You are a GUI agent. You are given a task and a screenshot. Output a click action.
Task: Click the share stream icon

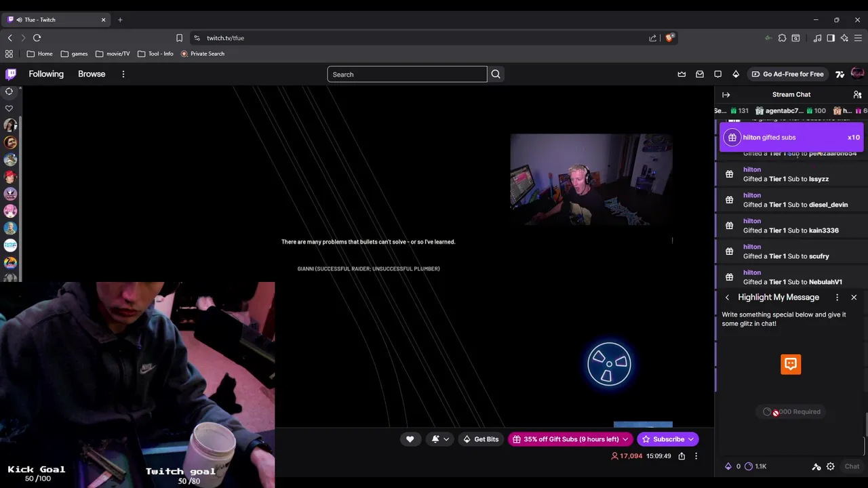[682, 456]
